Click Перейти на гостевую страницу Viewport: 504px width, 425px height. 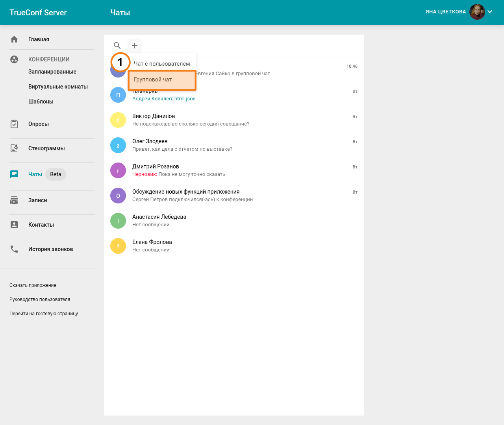[44, 314]
